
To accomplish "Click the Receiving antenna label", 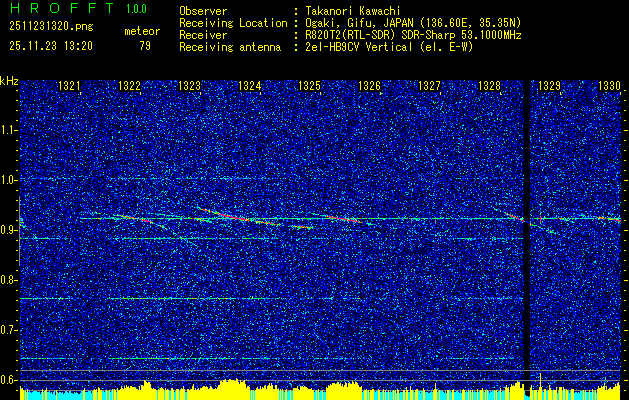I will pos(230,47).
